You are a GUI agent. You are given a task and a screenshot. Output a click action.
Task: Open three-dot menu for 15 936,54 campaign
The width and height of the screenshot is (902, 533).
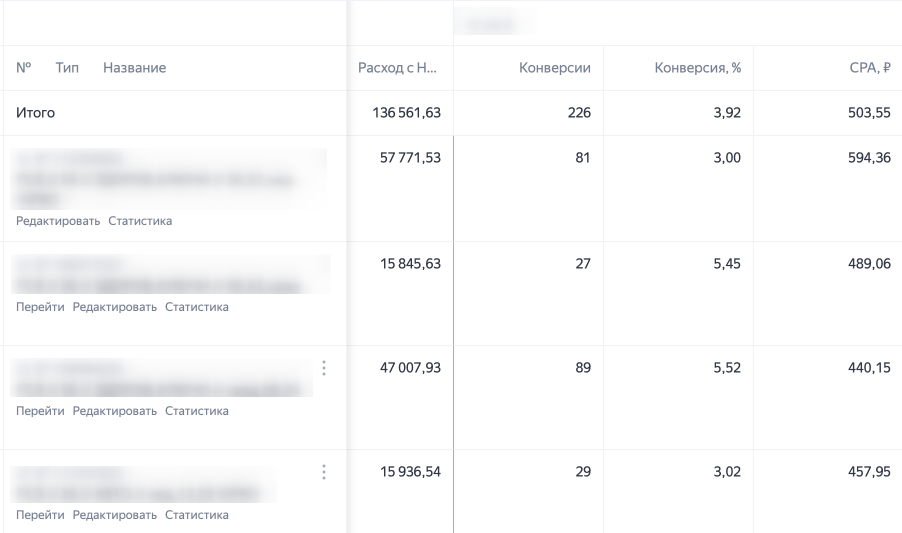tap(324, 472)
